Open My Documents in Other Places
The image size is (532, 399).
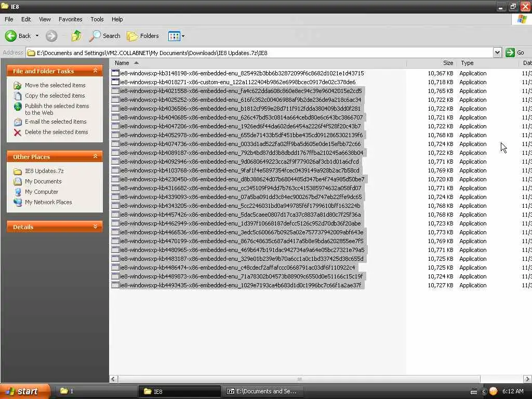pos(43,181)
